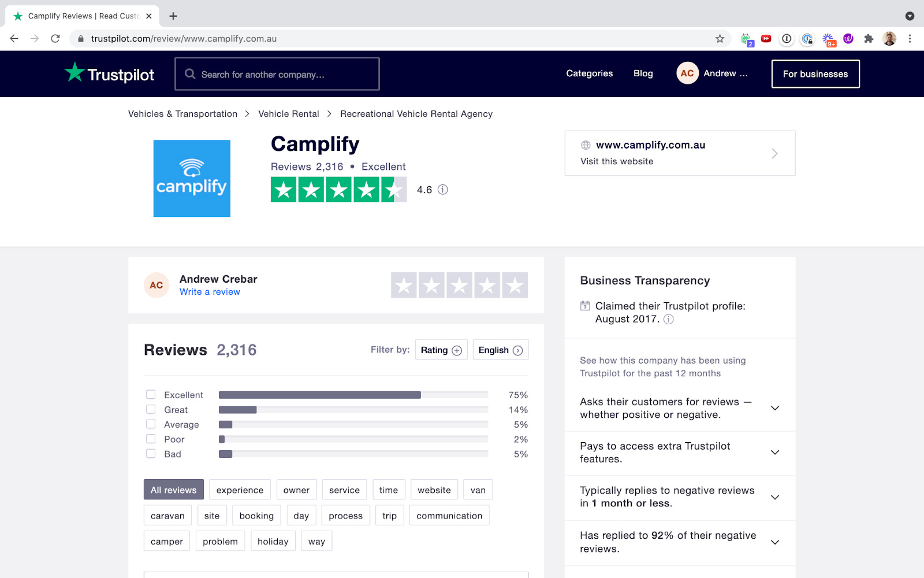The height and width of the screenshot is (578, 924).
Task: Open 'Recreational Vehicle Rental Agency' breadcrumb
Action: pos(416,114)
